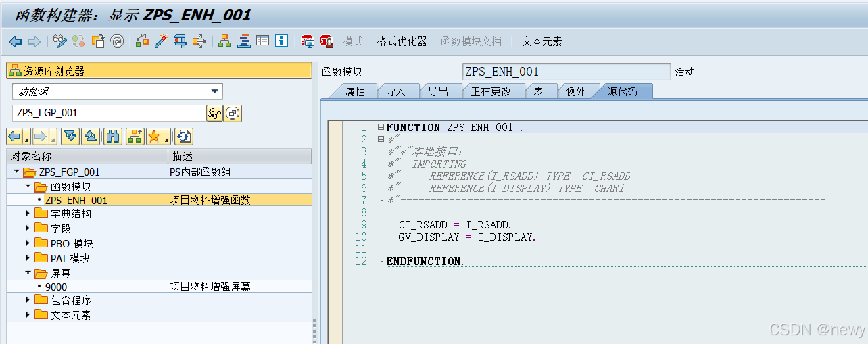868x344 pixels.
Task: Click the window icon next to glasses button
Action: click(x=233, y=113)
